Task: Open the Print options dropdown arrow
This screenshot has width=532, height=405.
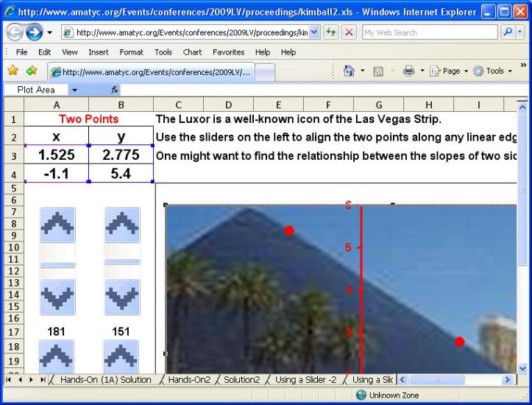Action: click(422, 71)
